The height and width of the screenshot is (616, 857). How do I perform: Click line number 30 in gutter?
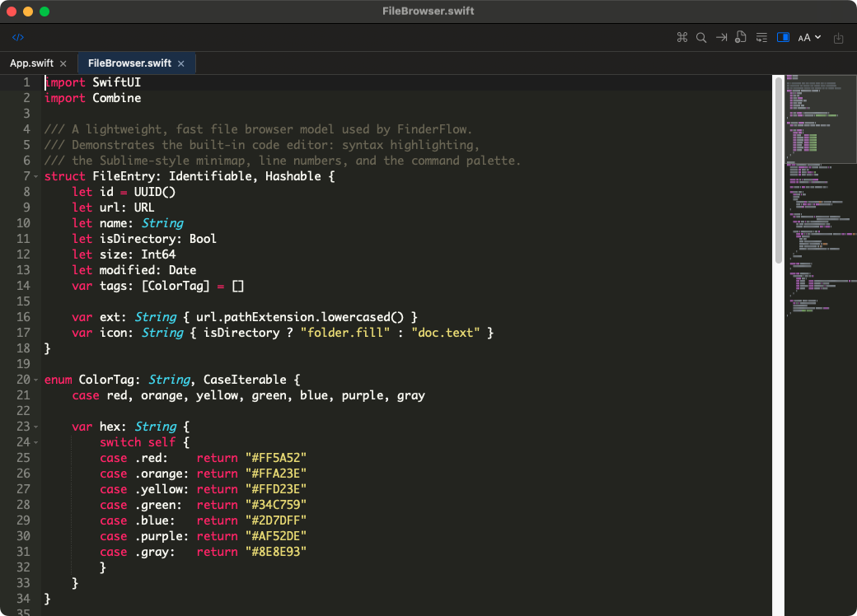(x=24, y=536)
